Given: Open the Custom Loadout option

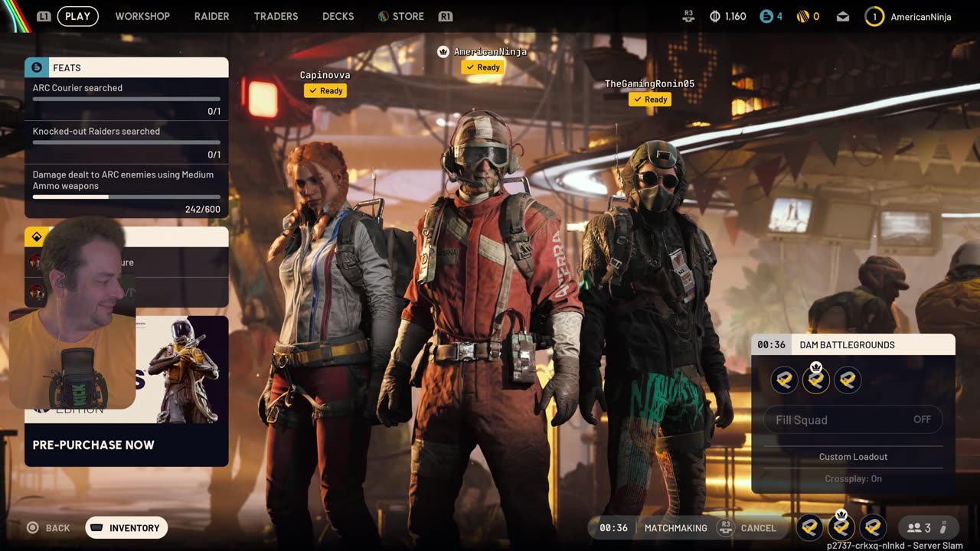Looking at the screenshot, I should point(853,457).
